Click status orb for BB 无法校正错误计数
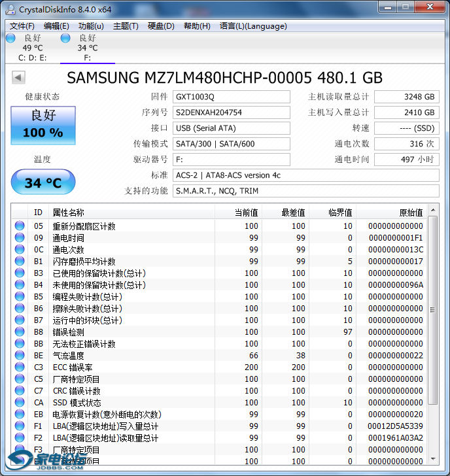Image resolution: width=450 pixels, height=476 pixels. pos(20,343)
